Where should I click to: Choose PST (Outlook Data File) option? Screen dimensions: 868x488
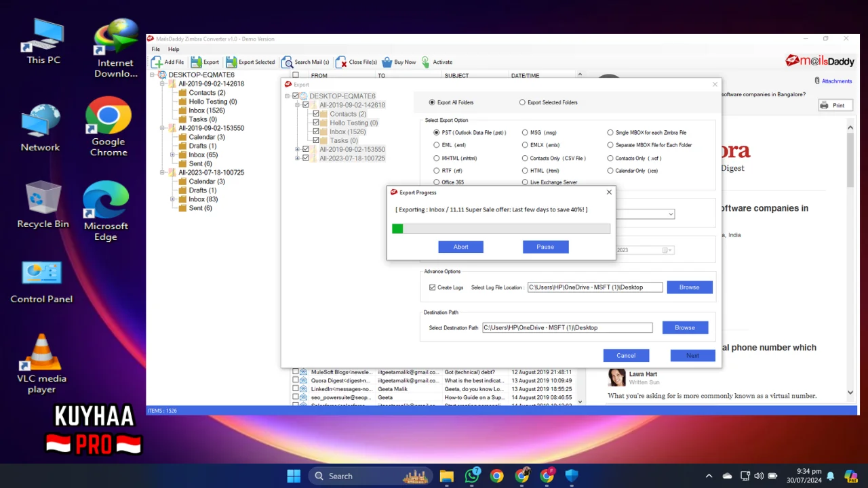(x=437, y=132)
